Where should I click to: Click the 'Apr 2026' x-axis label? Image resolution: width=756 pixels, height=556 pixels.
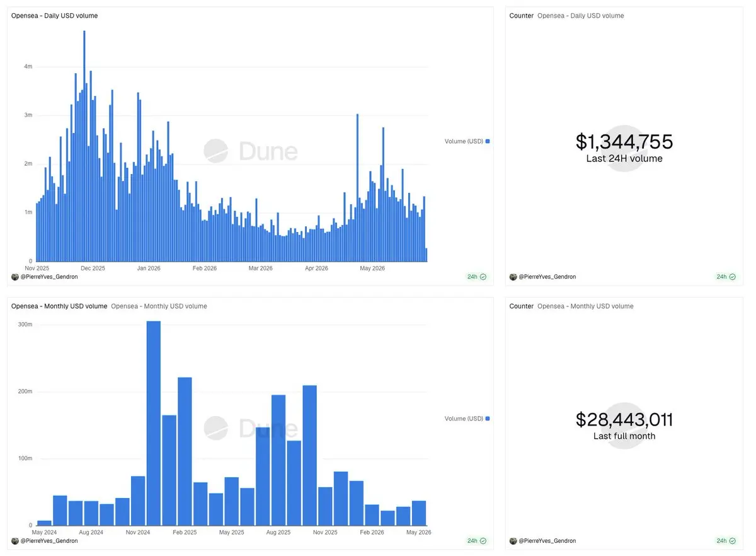(x=316, y=269)
